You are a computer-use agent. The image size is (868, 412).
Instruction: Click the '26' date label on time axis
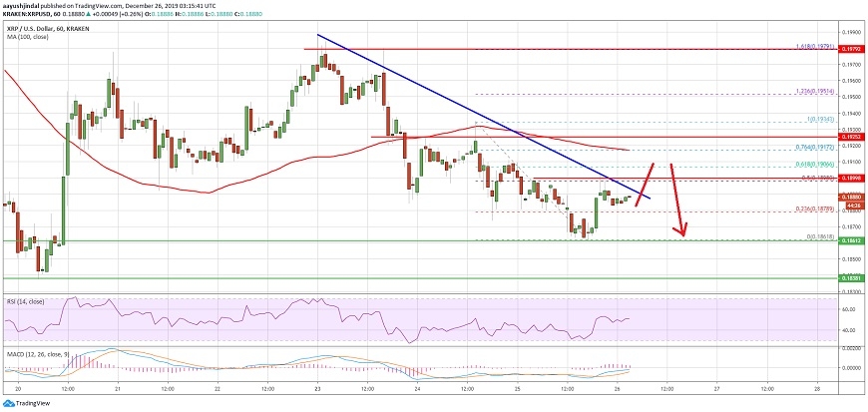pos(618,390)
